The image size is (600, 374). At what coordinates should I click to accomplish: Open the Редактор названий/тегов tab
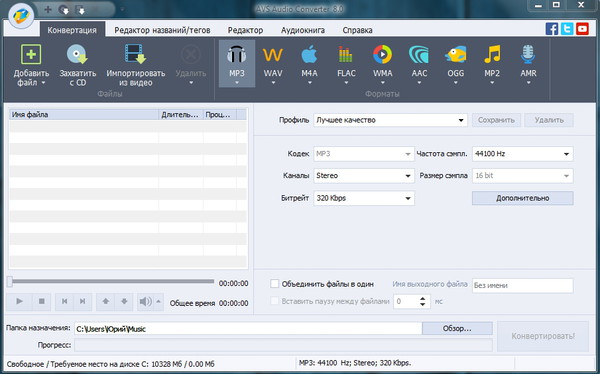162,30
